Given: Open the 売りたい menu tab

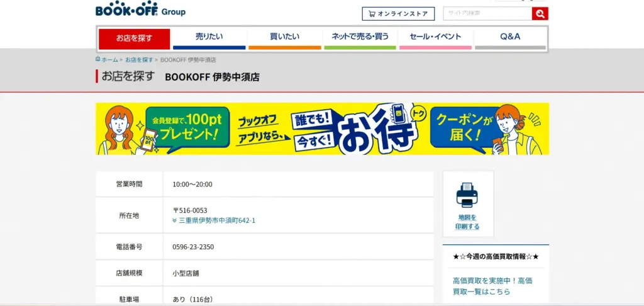Looking at the screenshot, I should [x=209, y=37].
